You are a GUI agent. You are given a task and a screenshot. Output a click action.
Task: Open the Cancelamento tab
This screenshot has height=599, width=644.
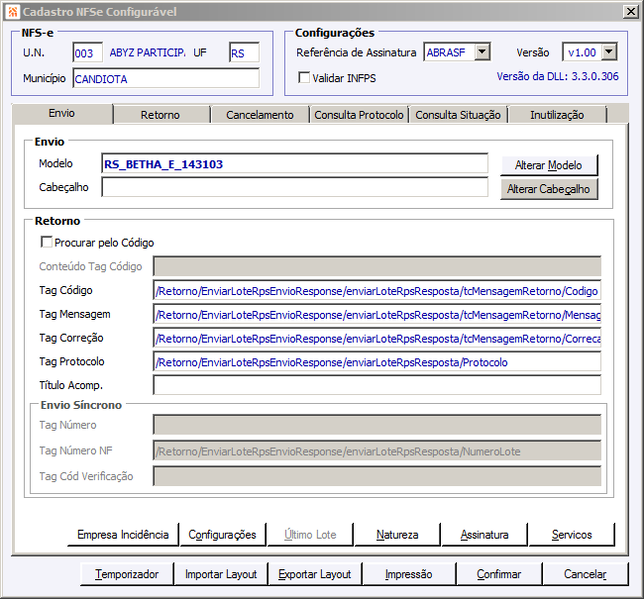[x=260, y=115]
